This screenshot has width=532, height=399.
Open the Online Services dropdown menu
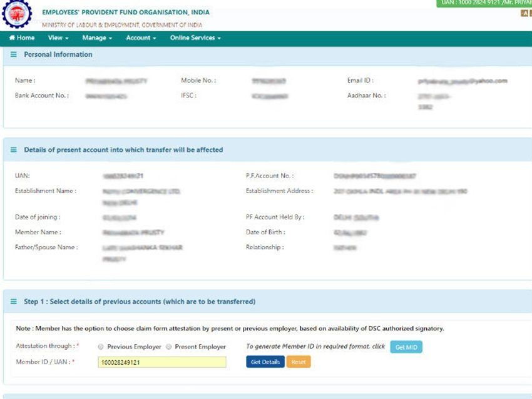(195, 38)
